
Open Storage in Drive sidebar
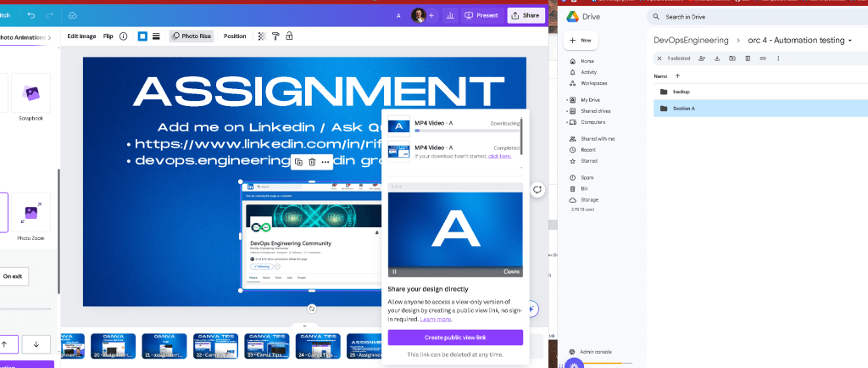point(589,200)
